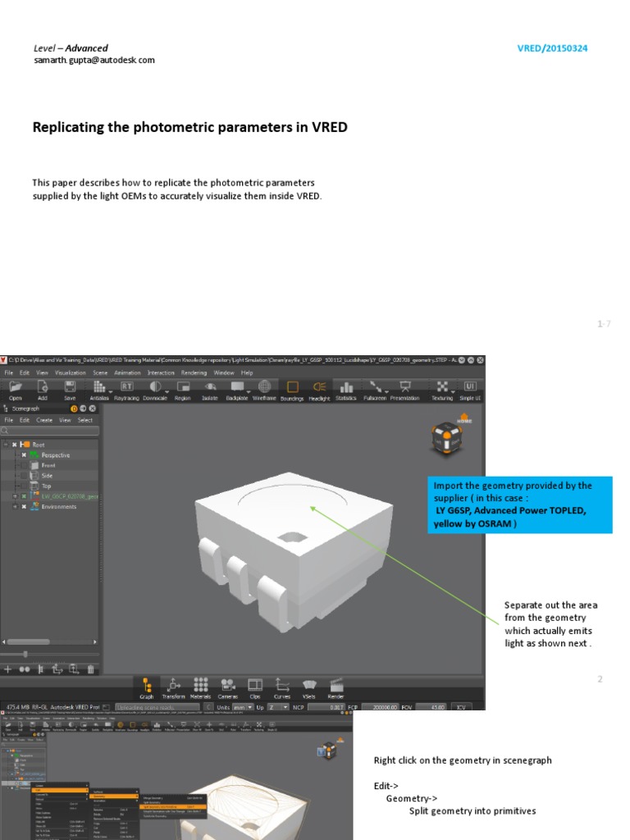Adjust the scenegraph zoom slider
The height and width of the screenshot is (840, 630).
(x=25, y=654)
